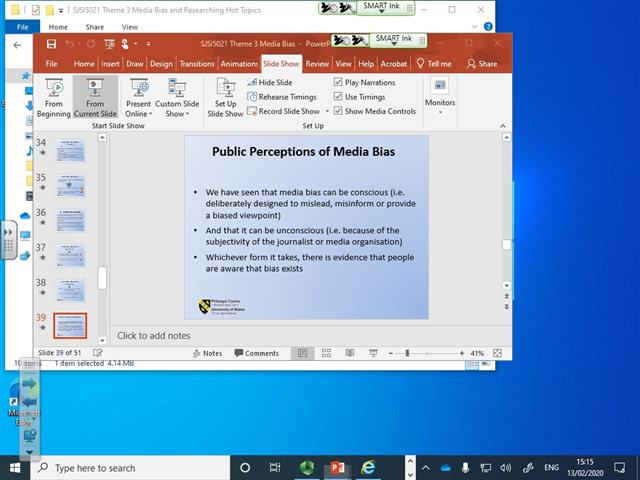Switch to the Review tab
640x480 pixels.
point(317,63)
